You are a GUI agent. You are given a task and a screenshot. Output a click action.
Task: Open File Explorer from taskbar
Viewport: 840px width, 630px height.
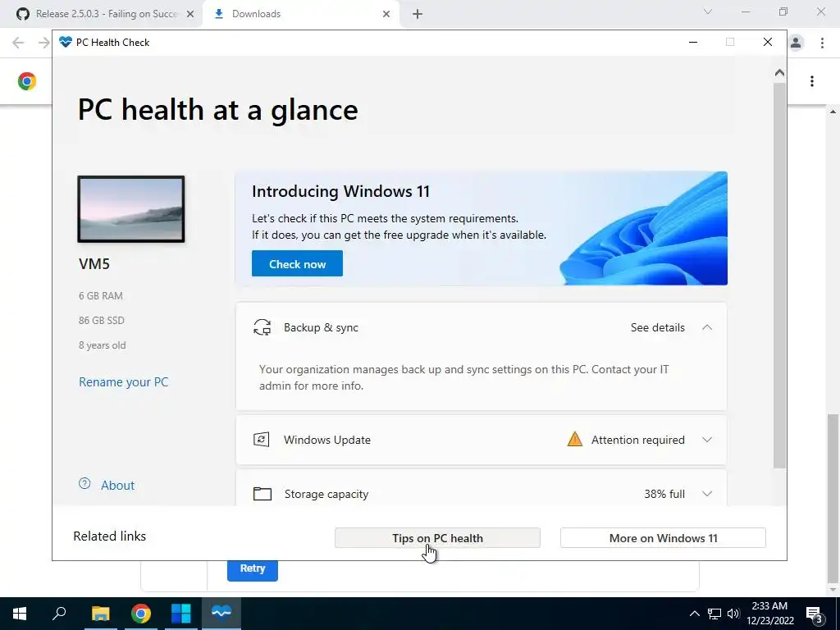pyautogui.click(x=100, y=614)
